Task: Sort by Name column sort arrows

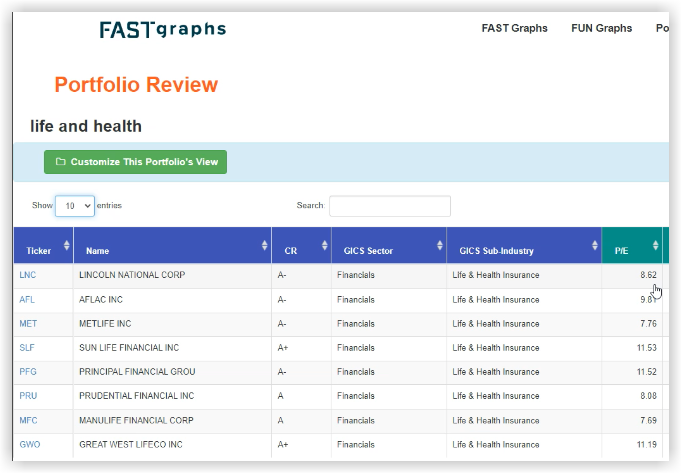Action: click(264, 245)
